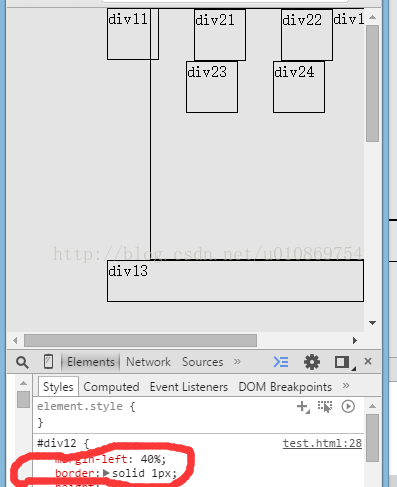Screen dimensions: 397x487
Task: Click horizontal scrollbar right arrow
Action: coord(355,341)
